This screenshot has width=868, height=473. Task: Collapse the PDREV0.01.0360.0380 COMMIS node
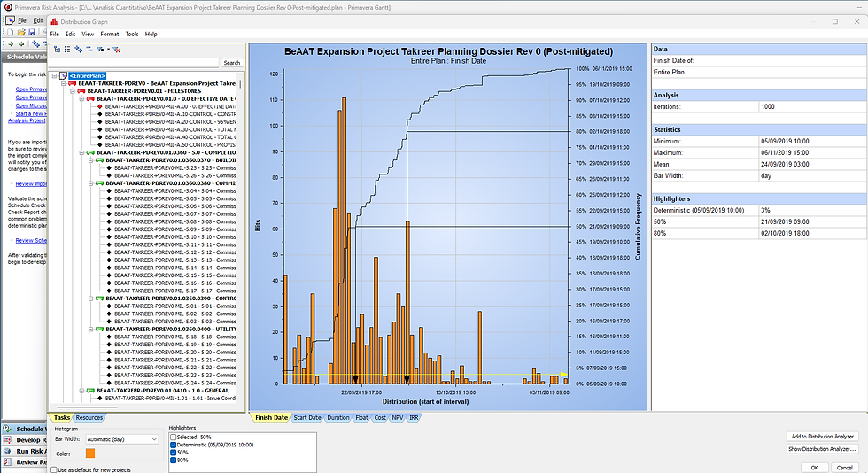(90, 183)
